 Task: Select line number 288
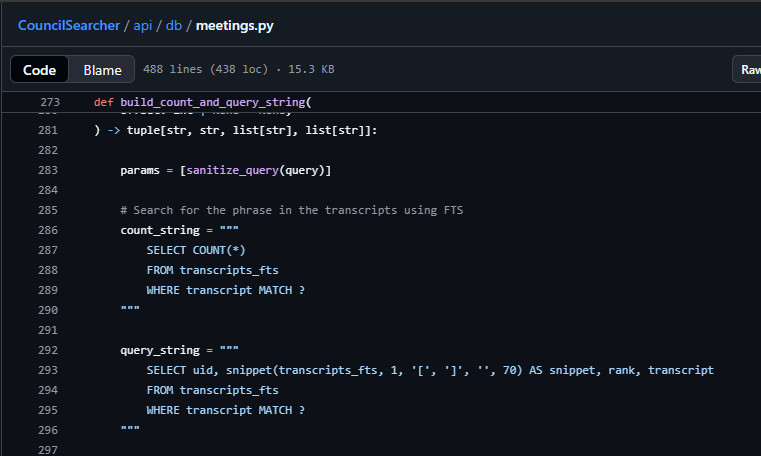tap(48, 270)
